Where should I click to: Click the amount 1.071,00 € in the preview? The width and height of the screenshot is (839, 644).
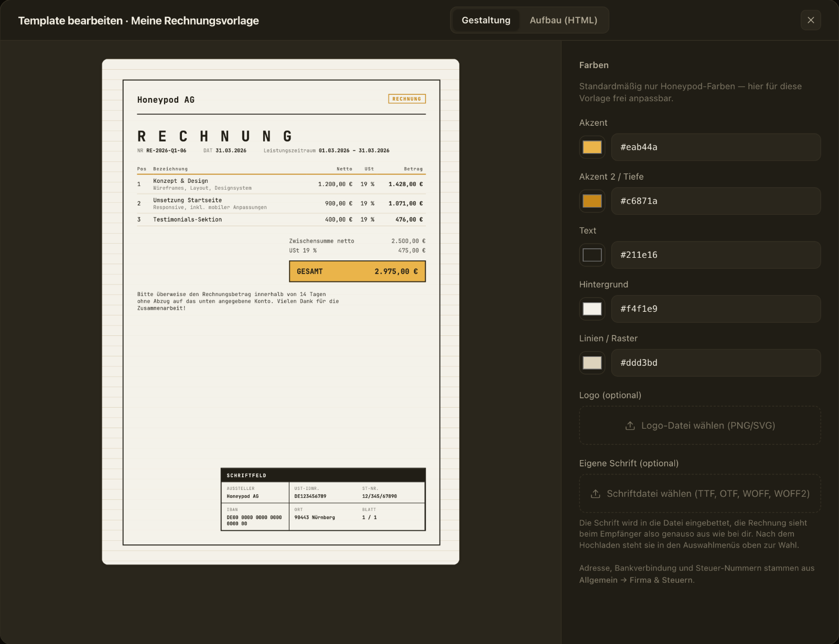tap(405, 204)
